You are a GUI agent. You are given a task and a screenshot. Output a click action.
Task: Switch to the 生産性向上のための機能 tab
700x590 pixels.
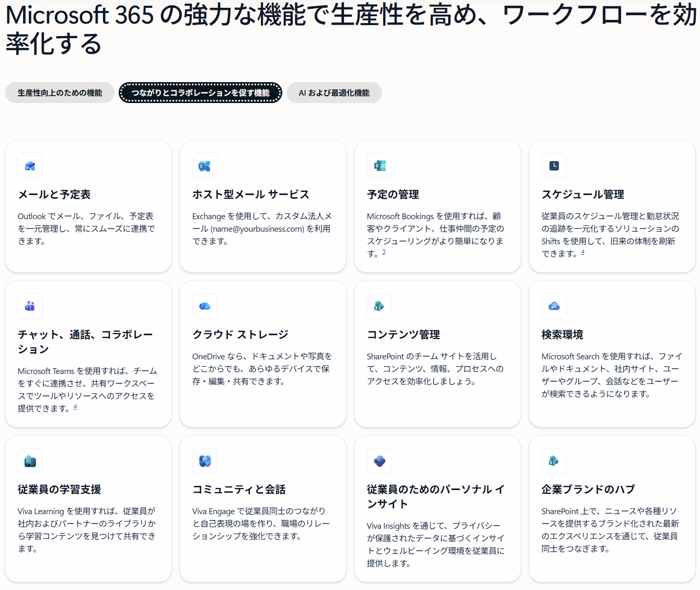click(x=60, y=93)
